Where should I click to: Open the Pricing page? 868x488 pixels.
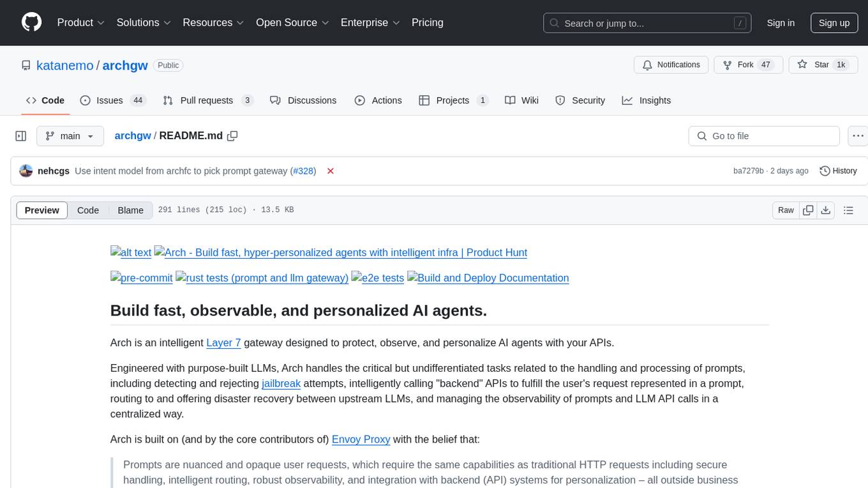click(428, 22)
